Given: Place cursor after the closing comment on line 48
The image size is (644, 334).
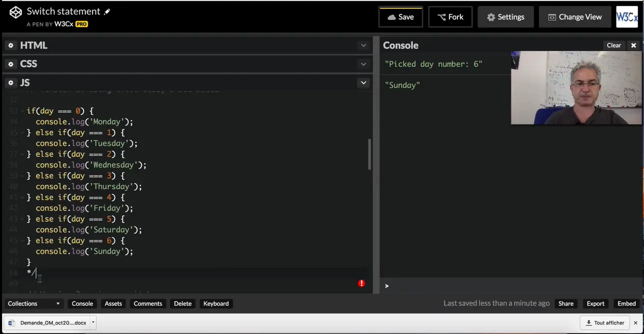Looking at the screenshot, I should 36,273.
